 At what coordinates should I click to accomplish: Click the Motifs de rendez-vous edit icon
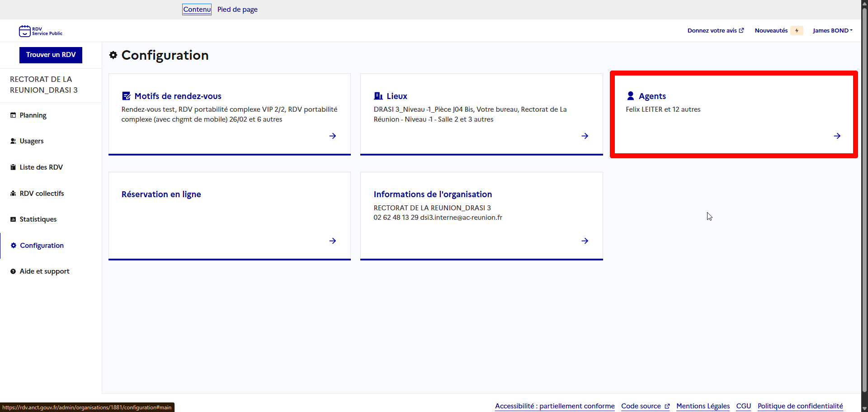[126, 96]
